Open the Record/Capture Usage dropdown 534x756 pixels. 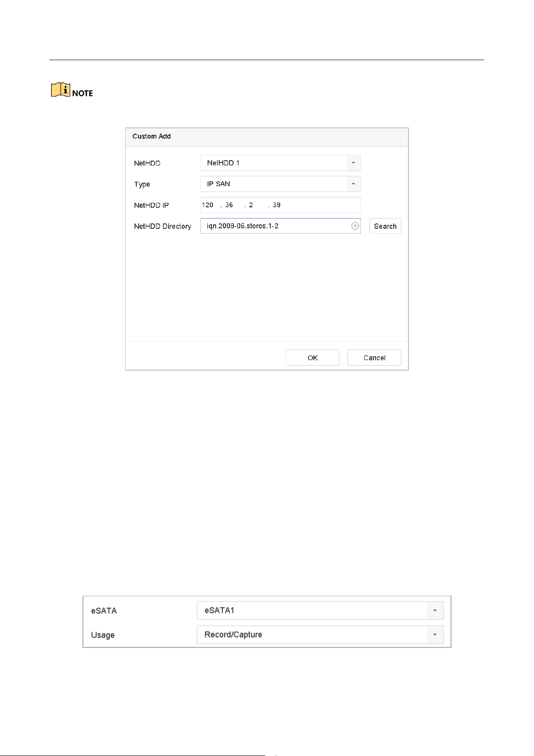click(320, 634)
